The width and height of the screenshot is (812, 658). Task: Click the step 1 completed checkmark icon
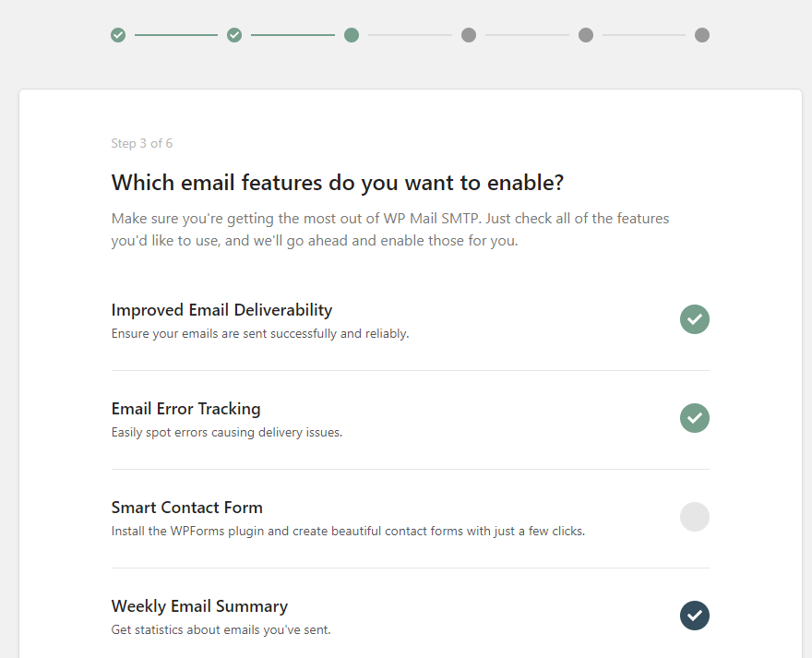118,35
